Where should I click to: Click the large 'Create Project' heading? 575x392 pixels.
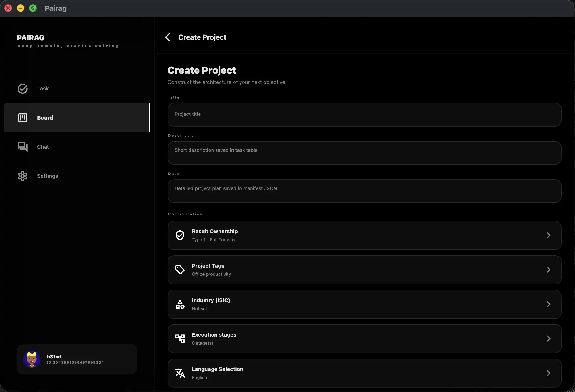(202, 70)
